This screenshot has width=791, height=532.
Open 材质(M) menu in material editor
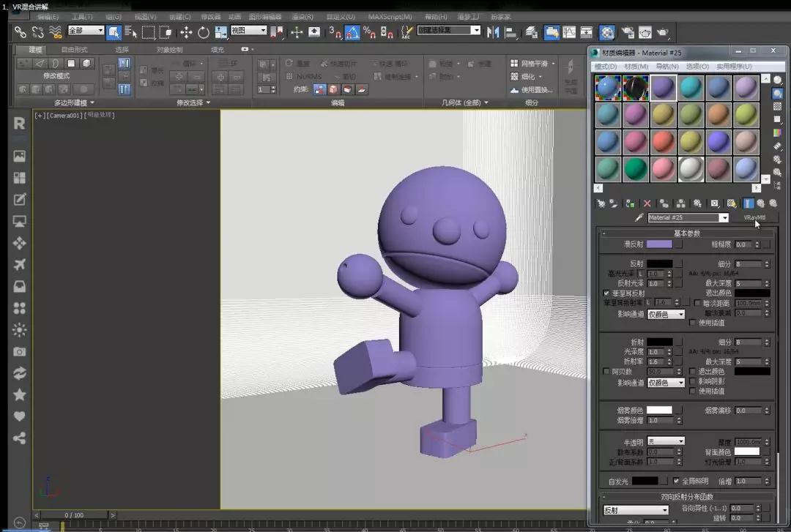636,66
